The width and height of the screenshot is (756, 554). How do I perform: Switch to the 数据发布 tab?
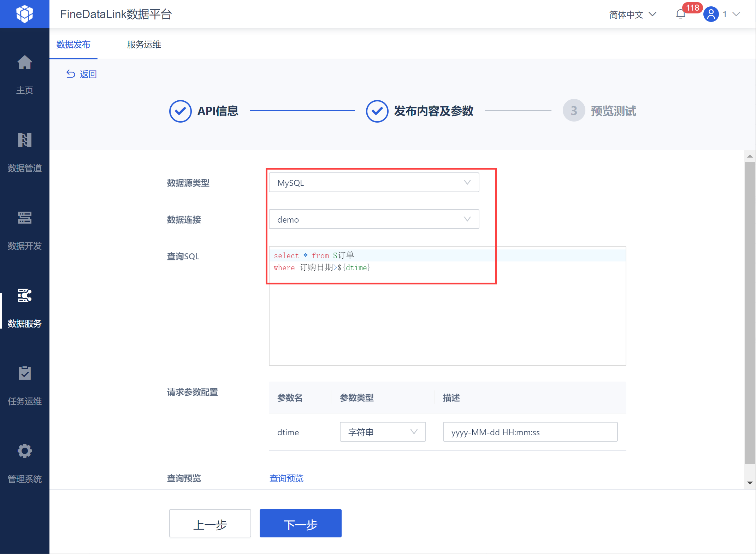pos(73,45)
